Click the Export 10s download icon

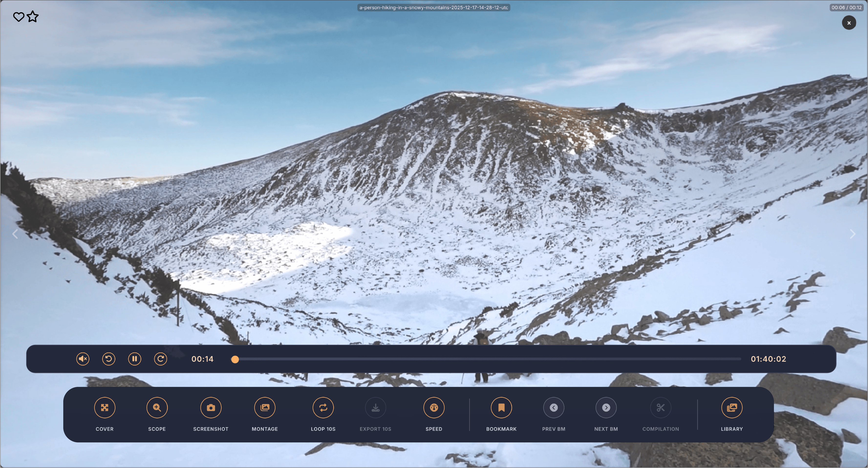click(375, 408)
